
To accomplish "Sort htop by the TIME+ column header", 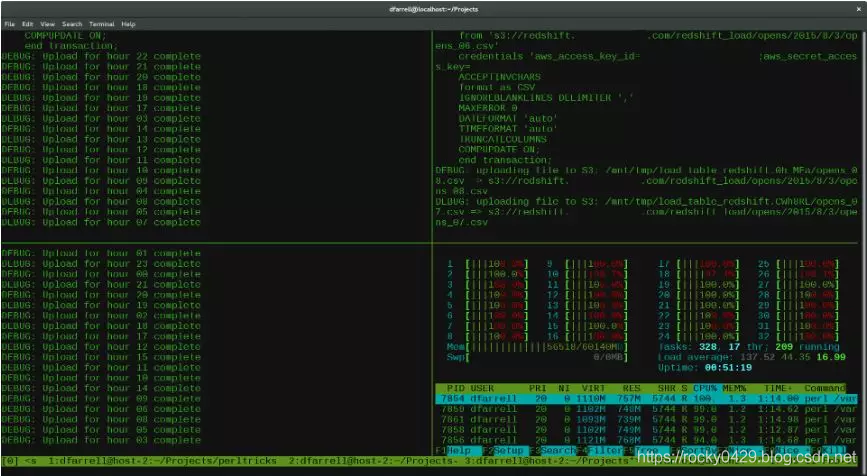I will tap(778, 388).
